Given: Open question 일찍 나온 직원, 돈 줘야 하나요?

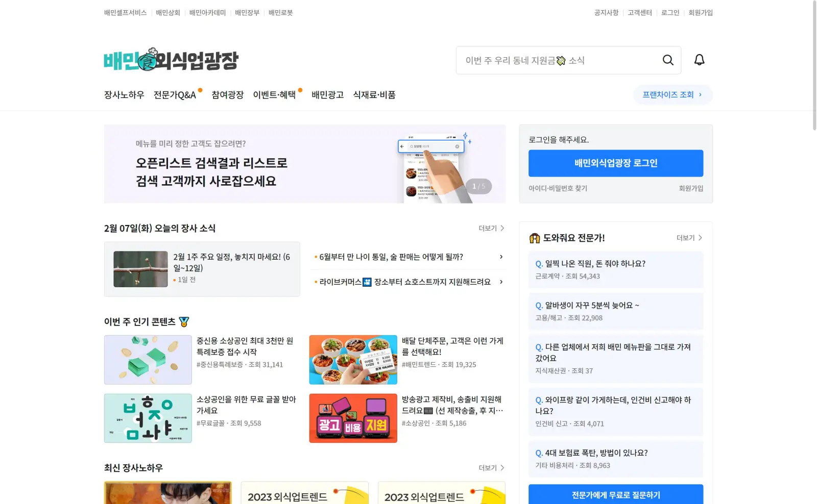Looking at the screenshot, I should 616,269.
